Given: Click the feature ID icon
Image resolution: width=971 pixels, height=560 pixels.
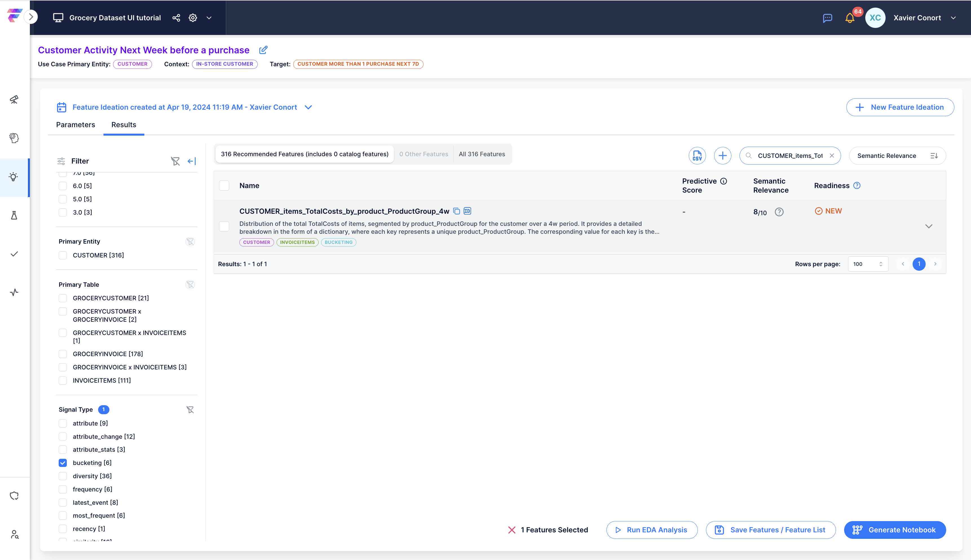Looking at the screenshot, I should click(467, 211).
